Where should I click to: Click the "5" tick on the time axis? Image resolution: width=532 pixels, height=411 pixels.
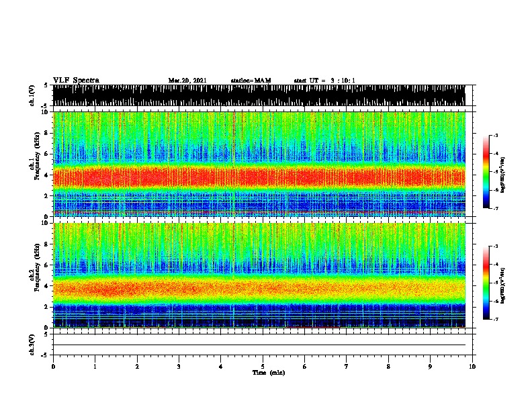263,367
